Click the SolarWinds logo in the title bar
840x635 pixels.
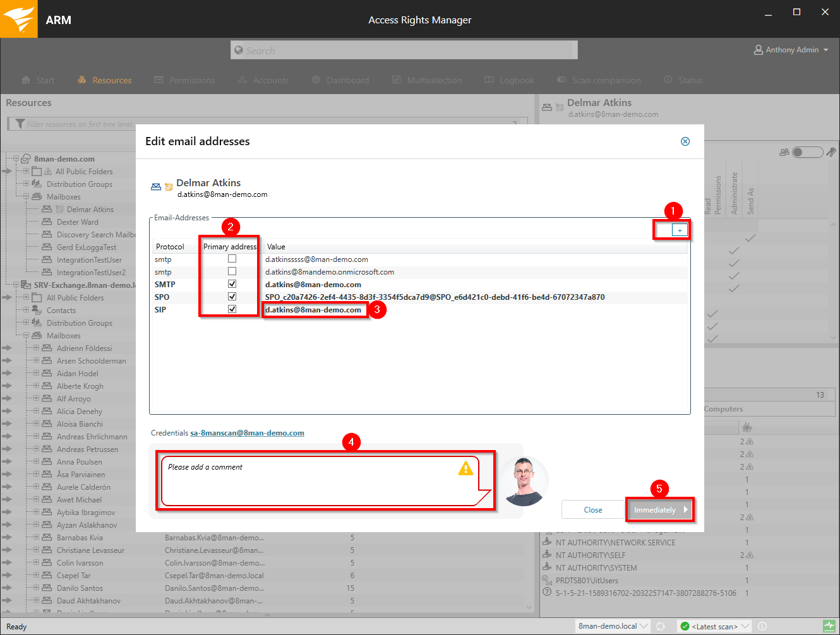[19, 19]
